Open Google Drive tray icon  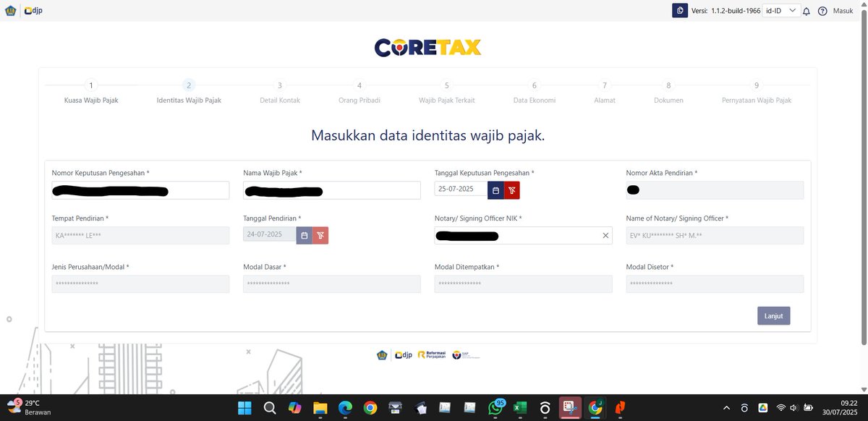762,408
